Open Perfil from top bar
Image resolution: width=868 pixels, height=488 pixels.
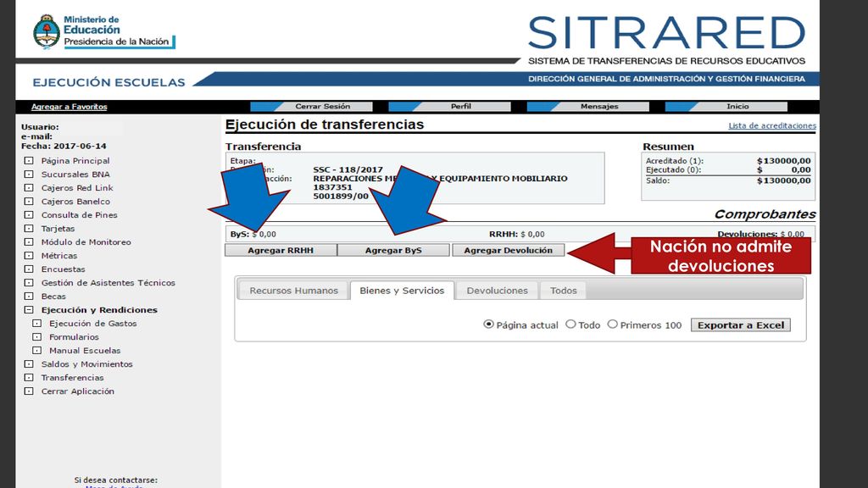click(449, 106)
